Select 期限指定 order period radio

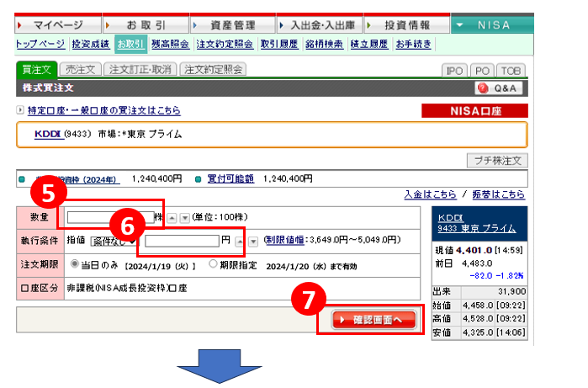[x=213, y=264]
